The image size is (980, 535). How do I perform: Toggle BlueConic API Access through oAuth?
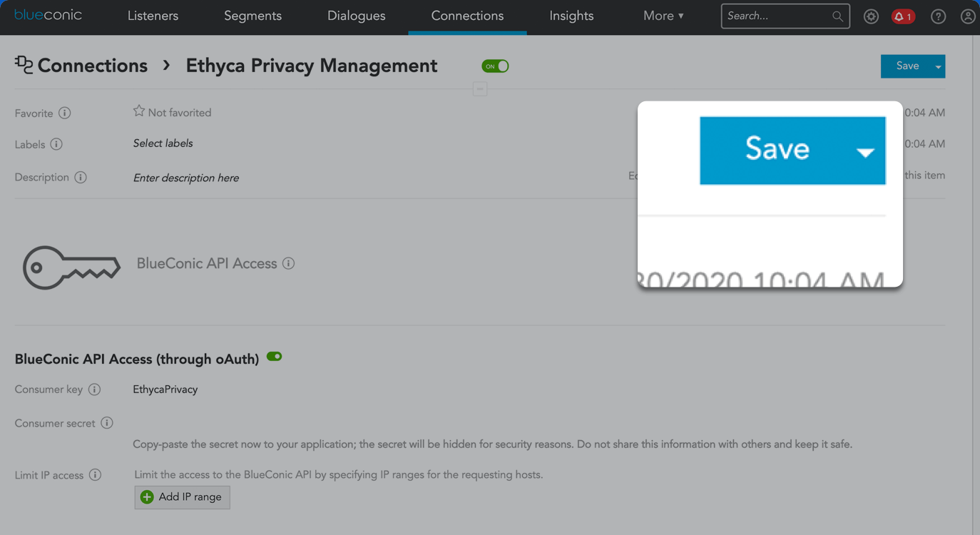275,357
